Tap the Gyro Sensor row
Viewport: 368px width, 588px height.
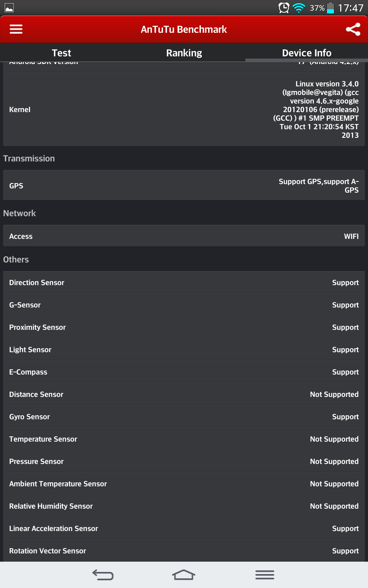click(184, 417)
